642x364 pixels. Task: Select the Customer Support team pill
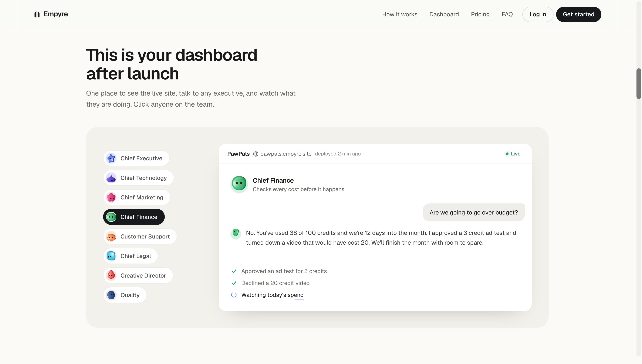[x=140, y=237]
